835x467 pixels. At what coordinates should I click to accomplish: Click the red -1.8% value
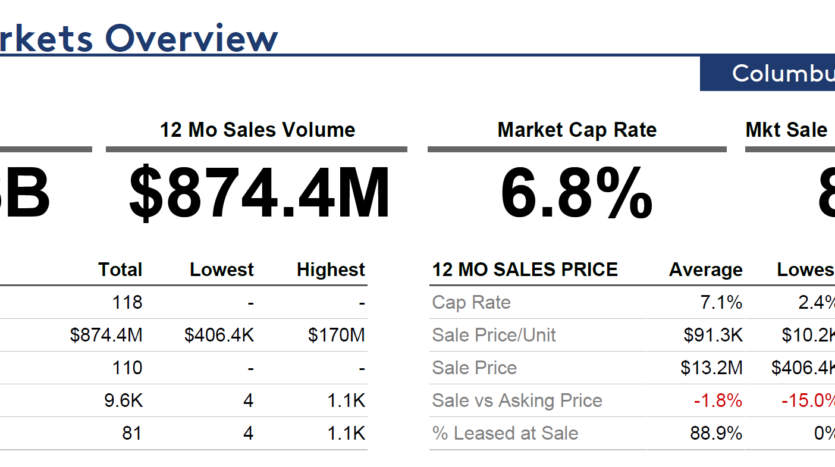click(720, 401)
